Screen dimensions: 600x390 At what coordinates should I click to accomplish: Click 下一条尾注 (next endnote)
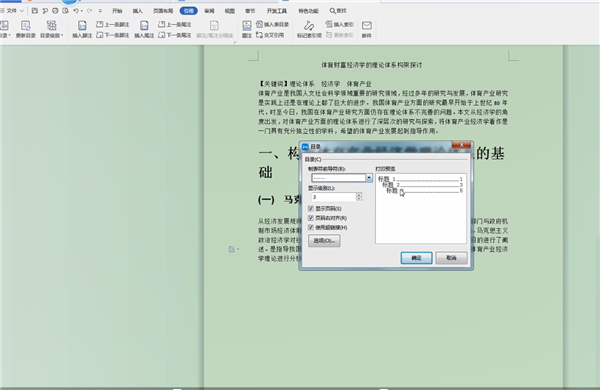174,35
